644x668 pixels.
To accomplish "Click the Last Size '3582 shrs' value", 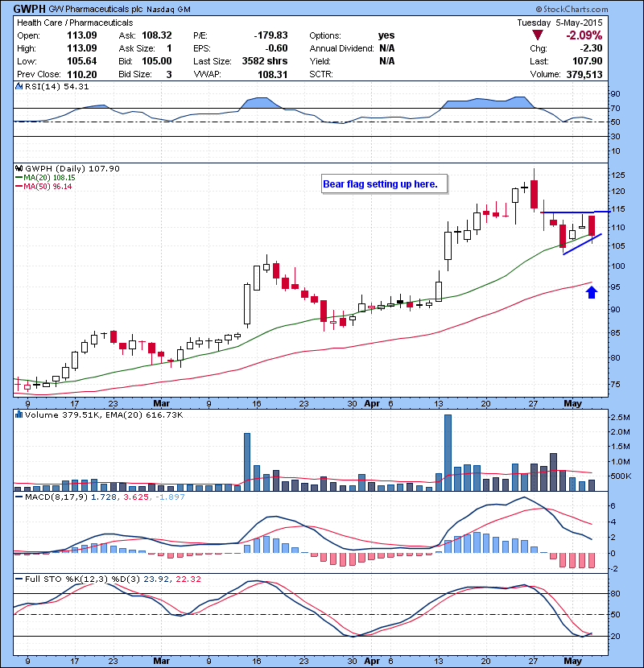I will (265, 61).
